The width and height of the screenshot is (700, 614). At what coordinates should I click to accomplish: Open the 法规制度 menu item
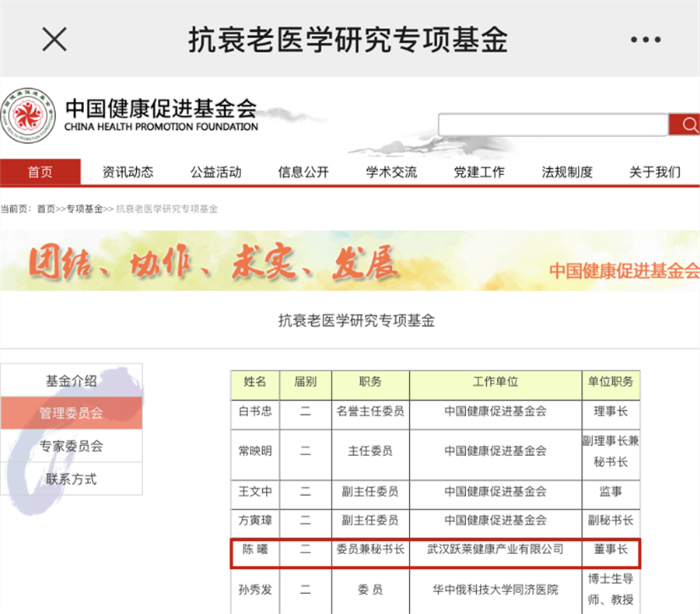[x=567, y=172]
